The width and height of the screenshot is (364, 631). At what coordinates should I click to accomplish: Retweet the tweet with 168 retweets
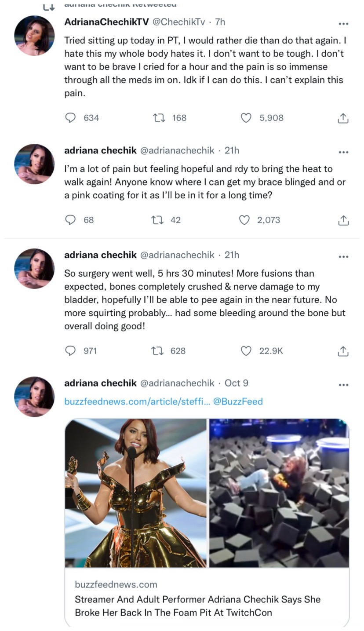159,118
